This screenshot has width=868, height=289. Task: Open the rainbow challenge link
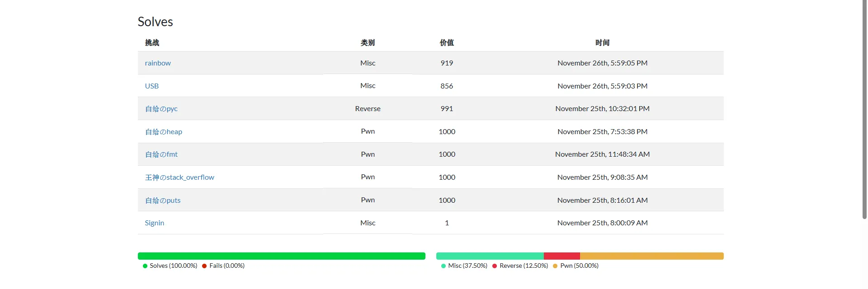point(158,63)
